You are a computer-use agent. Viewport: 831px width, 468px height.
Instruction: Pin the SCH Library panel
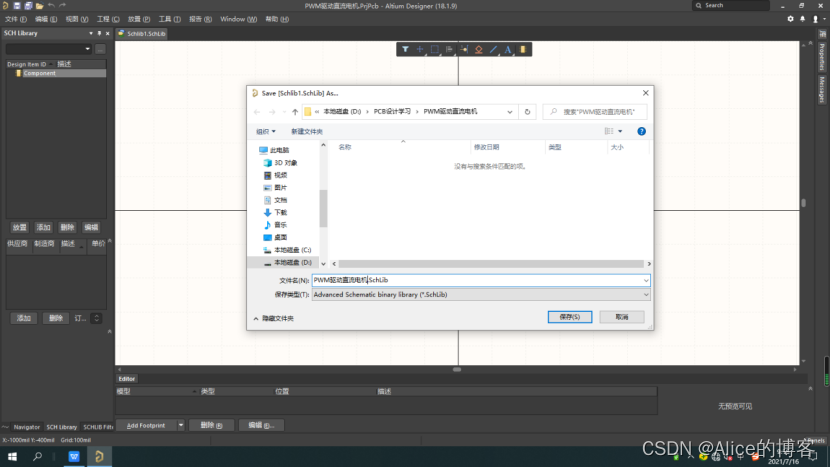click(x=99, y=33)
